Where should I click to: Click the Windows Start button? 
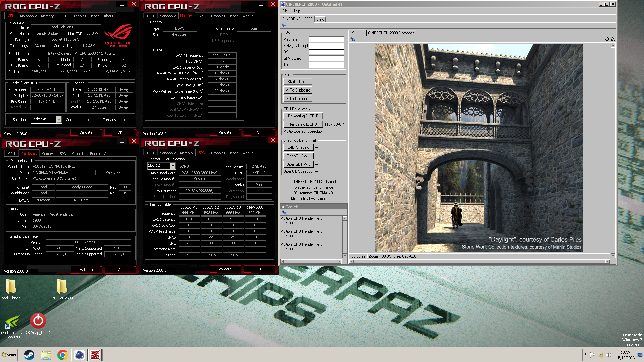pyautogui.click(x=9, y=355)
